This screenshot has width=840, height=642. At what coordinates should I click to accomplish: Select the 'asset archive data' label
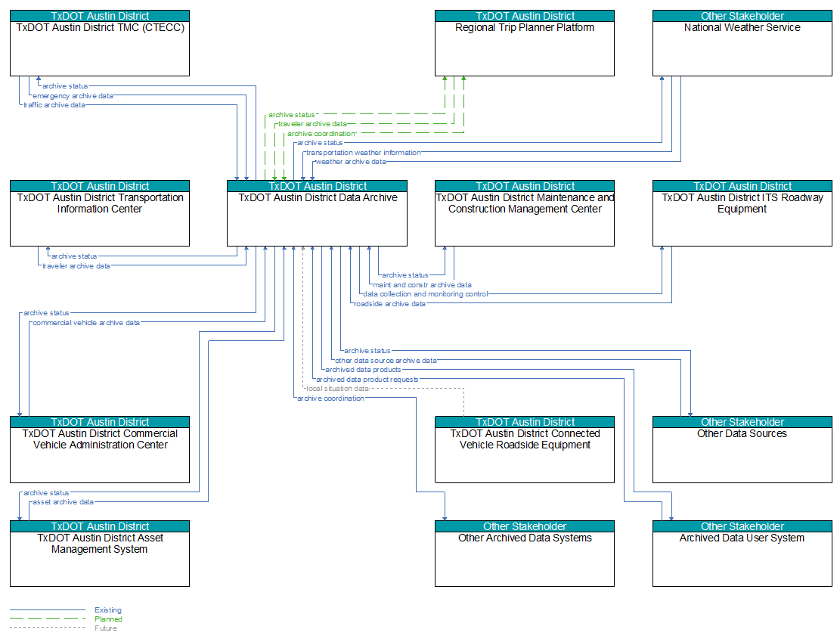(x=64, y=502)
